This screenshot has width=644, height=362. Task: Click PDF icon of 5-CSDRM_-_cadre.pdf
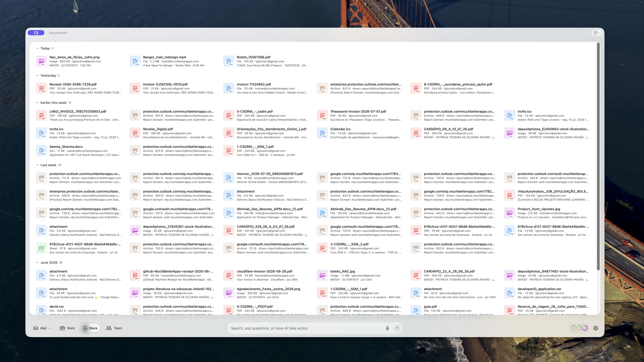(x=229, y=115)
